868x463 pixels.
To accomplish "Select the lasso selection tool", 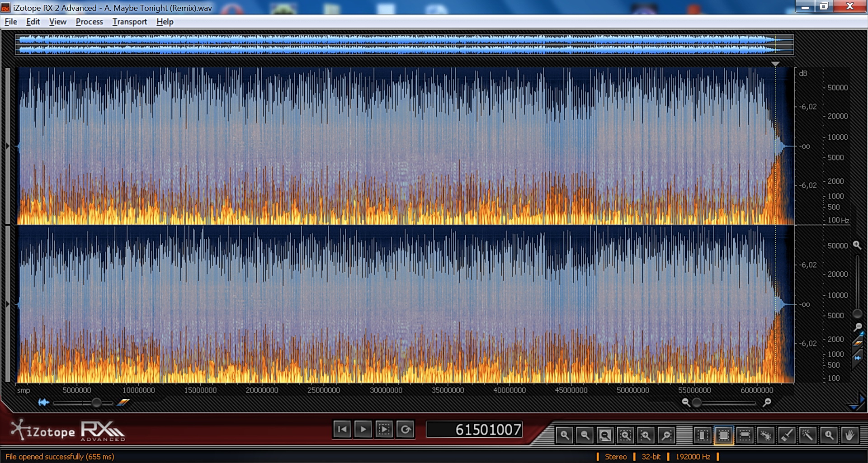I will click(x=765, y=435).
